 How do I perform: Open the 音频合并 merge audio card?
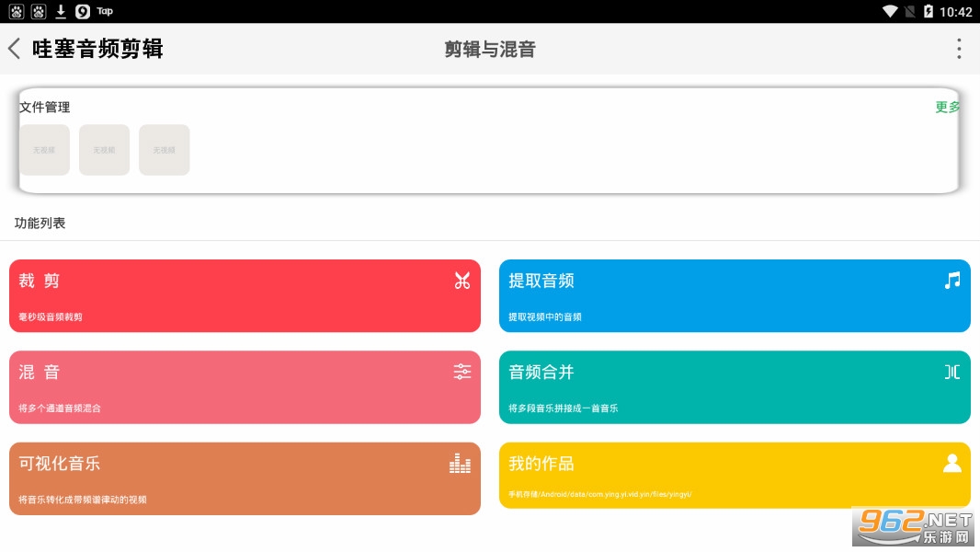click(x=735, y=387)
